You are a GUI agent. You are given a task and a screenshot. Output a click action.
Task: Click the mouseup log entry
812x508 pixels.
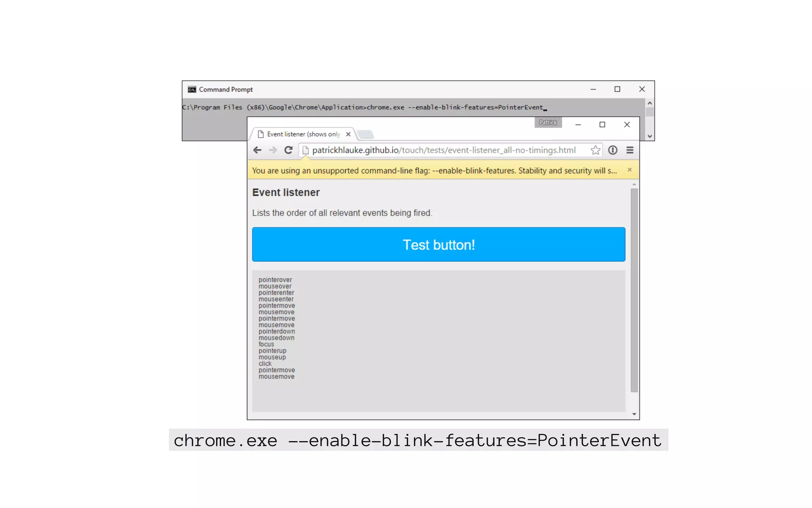pos(272,357)
